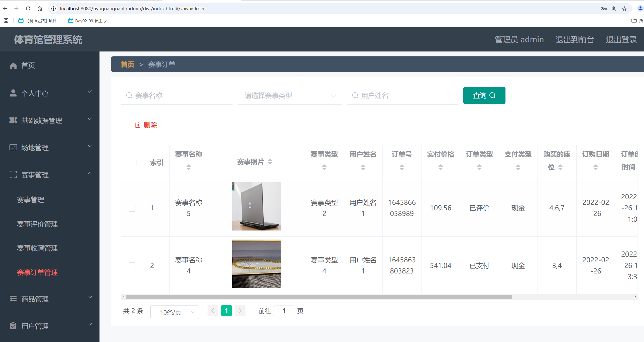
Task: Click the home icon beside 首页
Action: click(13, 66)
